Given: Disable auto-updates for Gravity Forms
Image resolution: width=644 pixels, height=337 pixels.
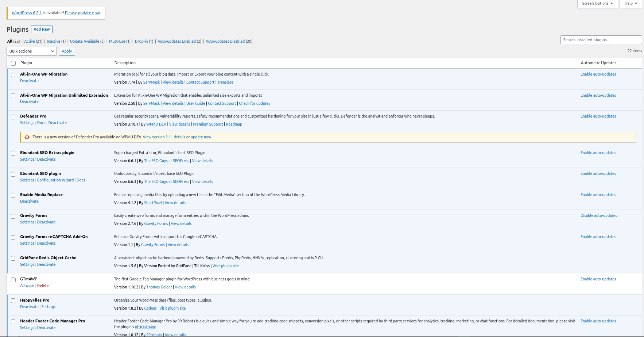Looking at the screenshot, I should coord(598,215).
